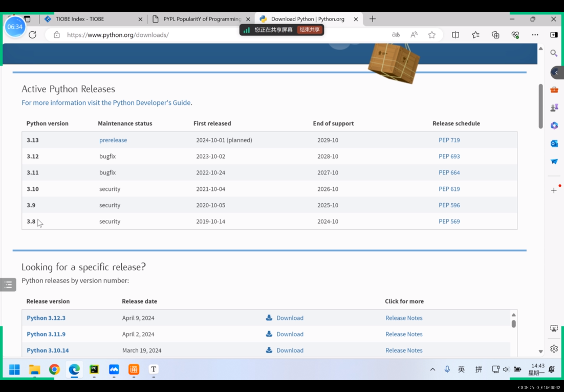Viewport: 564px width, 392px height.
Task: Switch to the TIOBE Index tab
Action: click(x=93, y=19)
